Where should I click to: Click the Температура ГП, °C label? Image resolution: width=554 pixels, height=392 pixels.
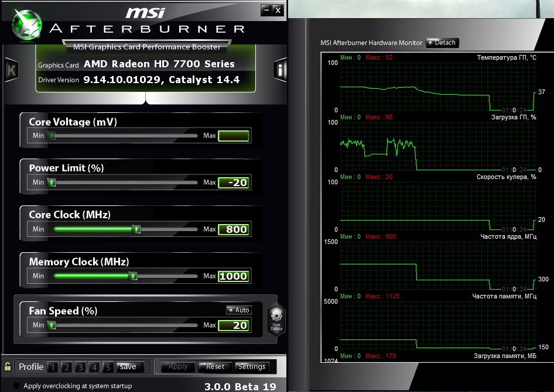tap(507, 57)
